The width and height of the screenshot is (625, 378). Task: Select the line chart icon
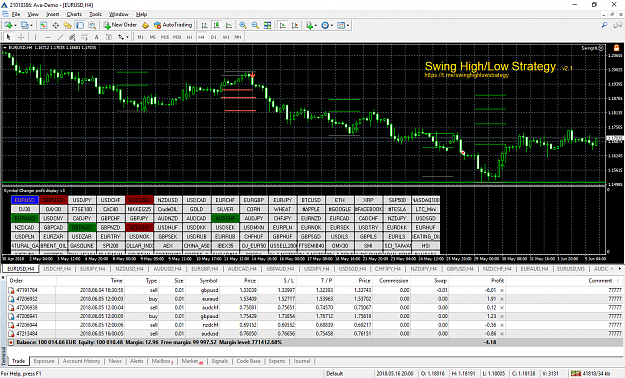pyautogui.click(x=229, y=25)
